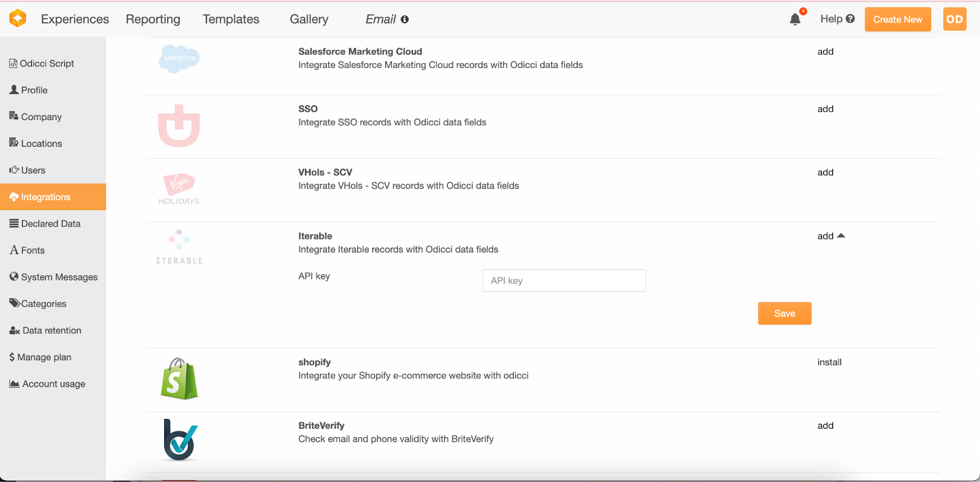Expand add for Salesforce Marketing Cloud
This screenshot has height=482, width=980.
coord(825,52)
